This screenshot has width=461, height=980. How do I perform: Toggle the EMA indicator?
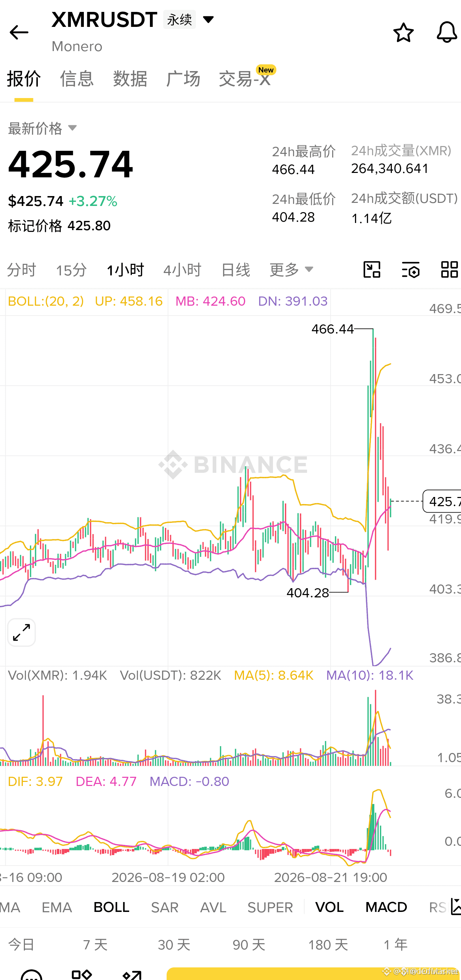pos(57,907)
